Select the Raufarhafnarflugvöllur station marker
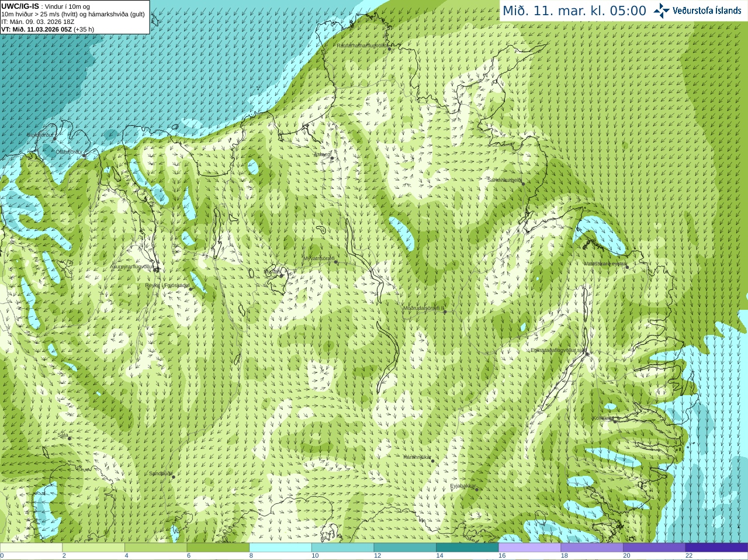748x560 pixels. click(390, 49)
